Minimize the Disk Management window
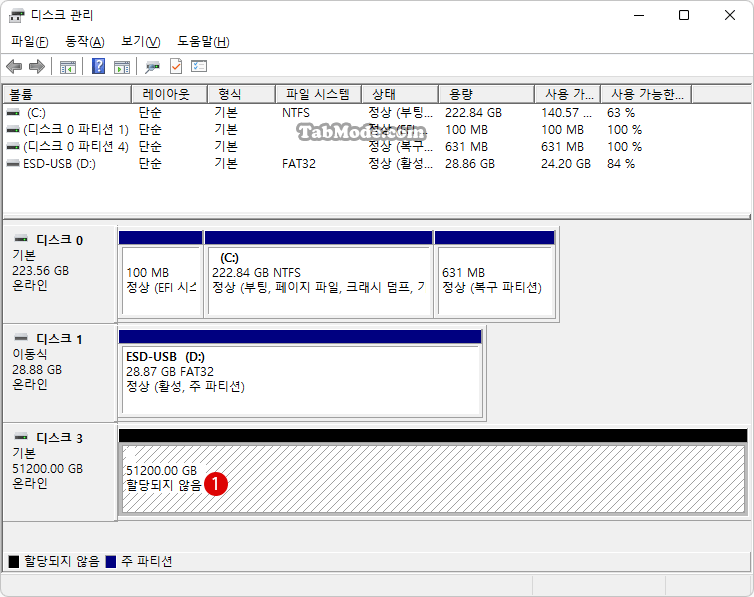This screenshot has height=597, width=754. (x=639, y=15)
